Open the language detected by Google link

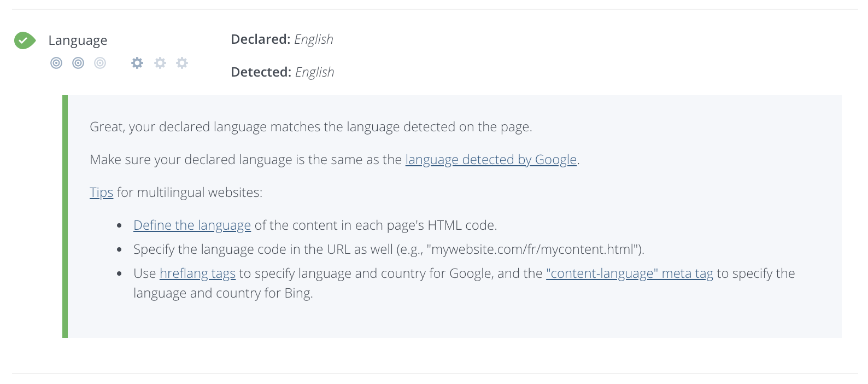click(x=490, y=159)
